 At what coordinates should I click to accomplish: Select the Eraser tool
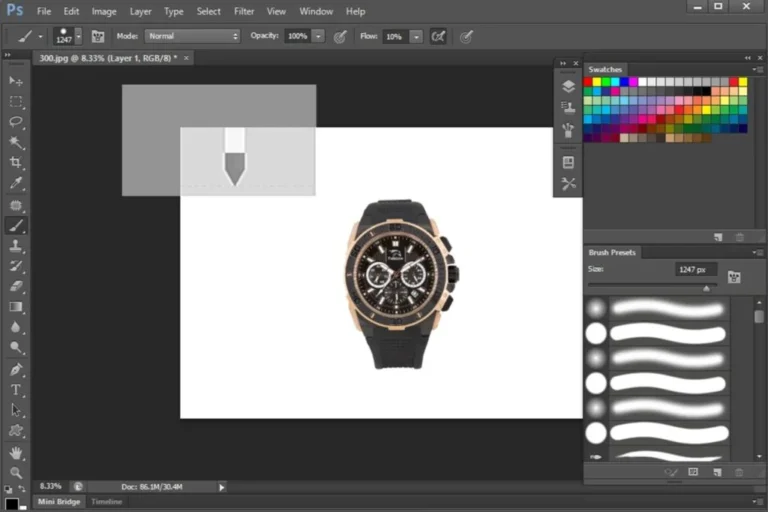coord(16,286)
